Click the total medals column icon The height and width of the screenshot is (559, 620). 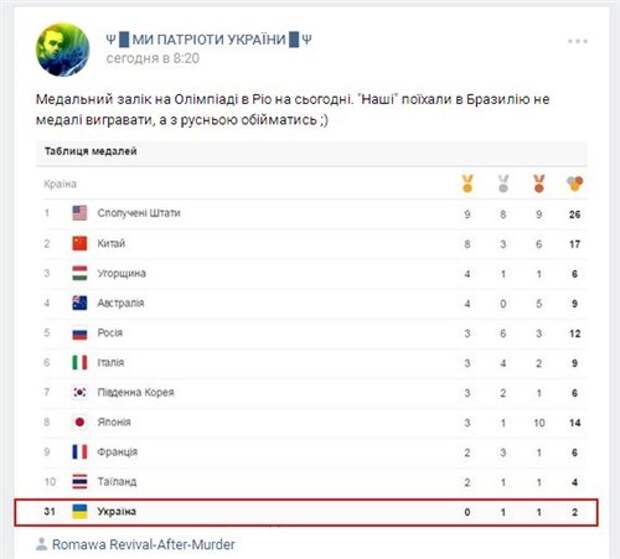[575, 183]
